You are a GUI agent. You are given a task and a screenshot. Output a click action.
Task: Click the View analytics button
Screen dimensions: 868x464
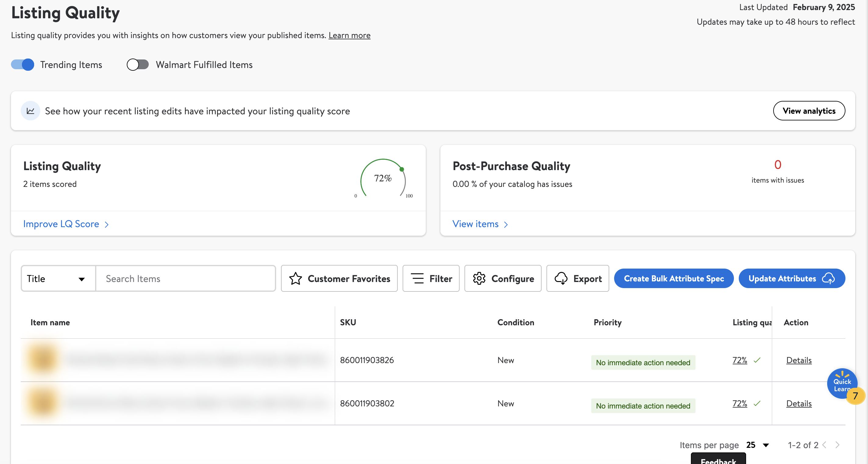(x=809, y=111)
